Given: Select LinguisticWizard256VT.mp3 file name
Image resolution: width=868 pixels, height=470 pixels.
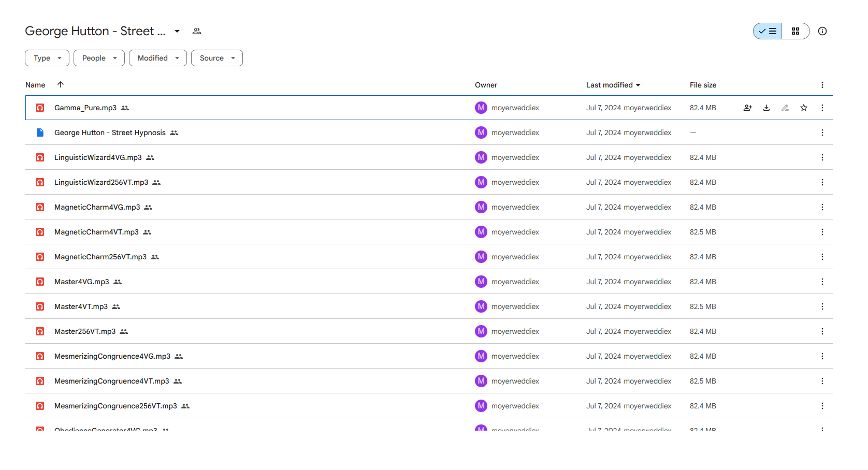Looking at the screenshot, I should coord(101,182).
